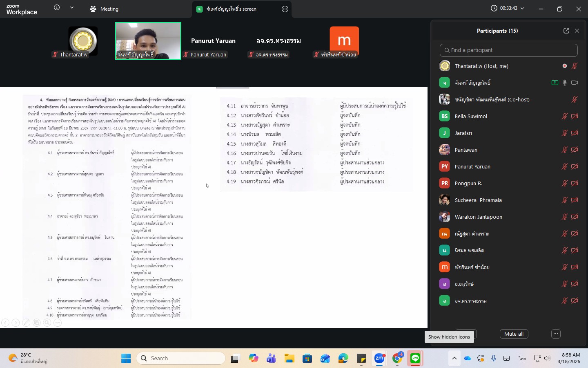Select พัชรินทร์ ขำน้อย orange avatar tile
The width and height of the screenshot is (588, 368).
344,41
